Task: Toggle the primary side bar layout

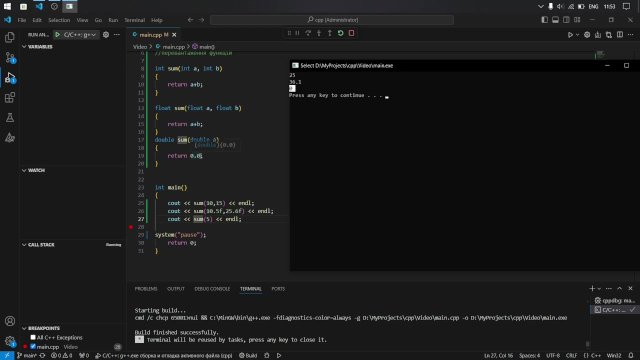Action: (x=544, y=20)
